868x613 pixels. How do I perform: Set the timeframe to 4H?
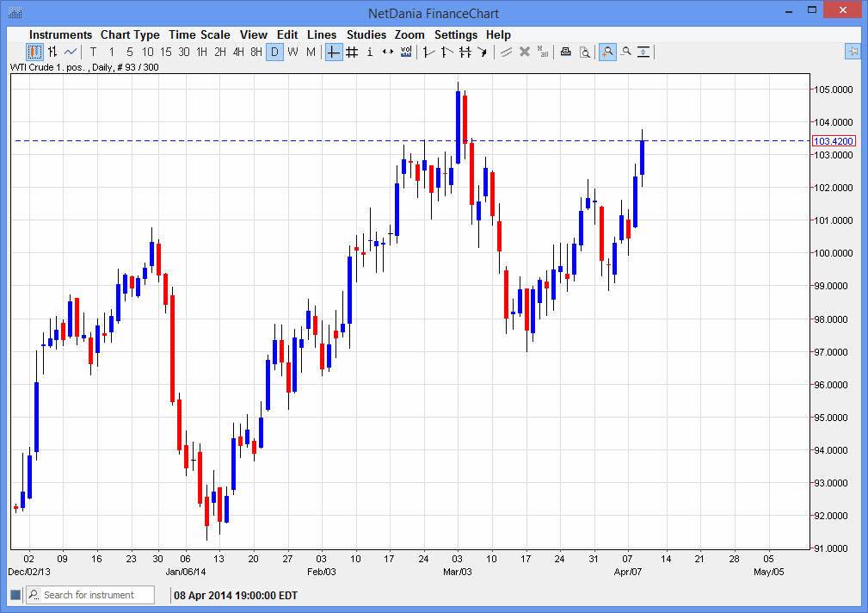[238, 52]
